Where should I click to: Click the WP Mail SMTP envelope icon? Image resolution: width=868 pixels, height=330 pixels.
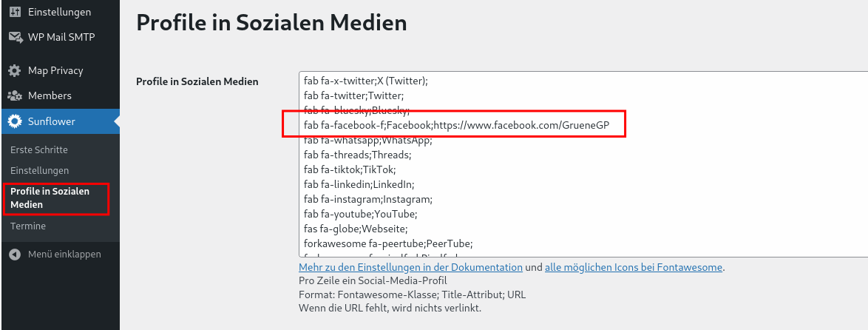(x=15, y=37)
